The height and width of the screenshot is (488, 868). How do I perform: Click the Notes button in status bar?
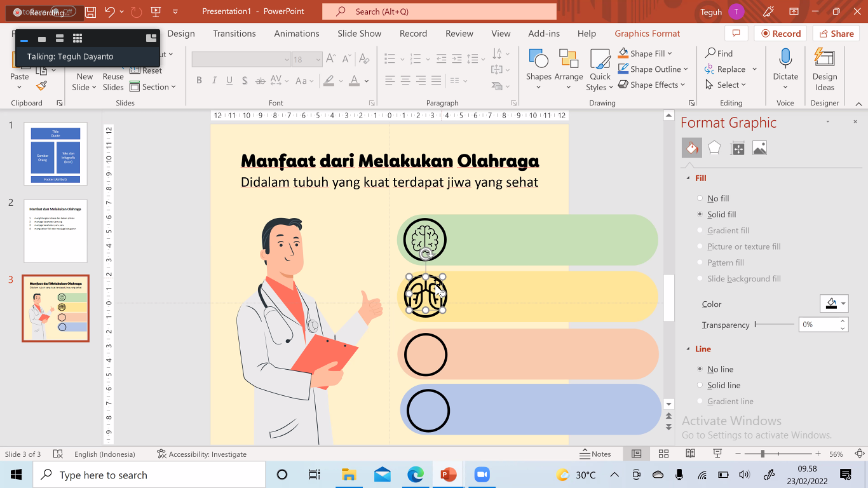pos(595,454)
